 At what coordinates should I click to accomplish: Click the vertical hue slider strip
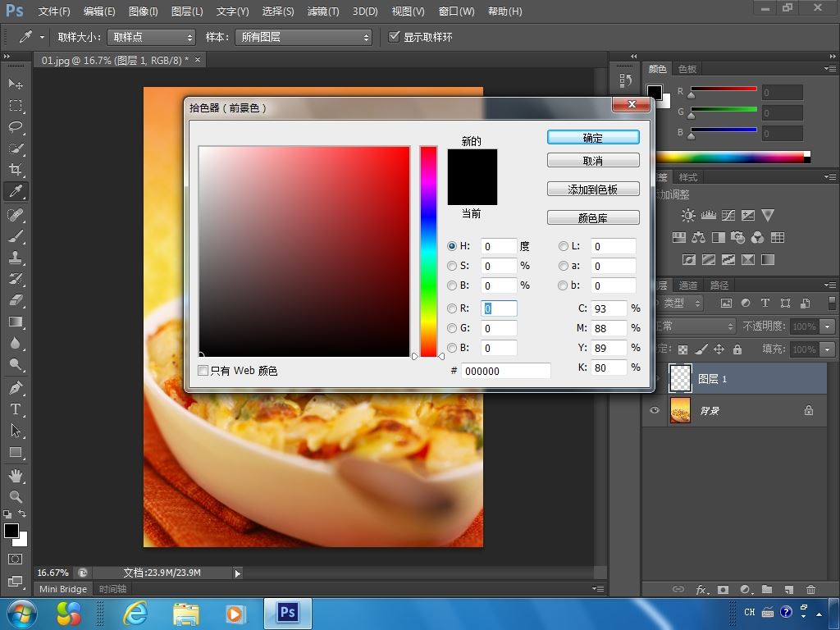click(428, 251)
